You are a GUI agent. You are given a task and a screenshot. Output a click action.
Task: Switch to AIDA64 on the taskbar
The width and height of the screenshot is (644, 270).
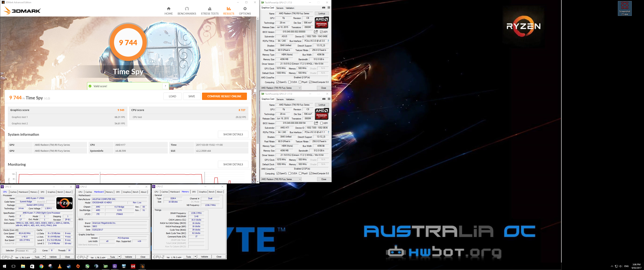[x=133, y=266]
